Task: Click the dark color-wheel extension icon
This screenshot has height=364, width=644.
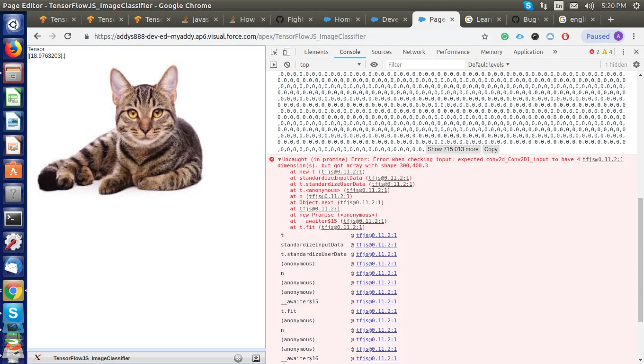Action: point(535,36)
